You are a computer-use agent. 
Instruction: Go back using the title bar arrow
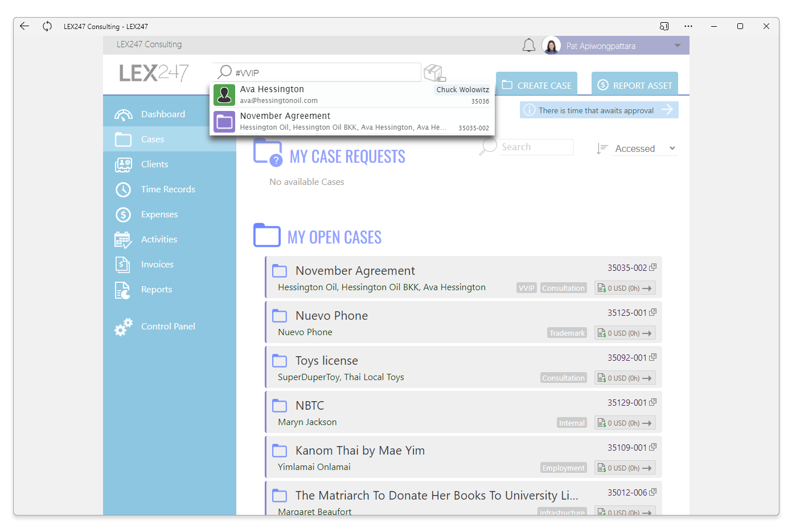[24, 26]
